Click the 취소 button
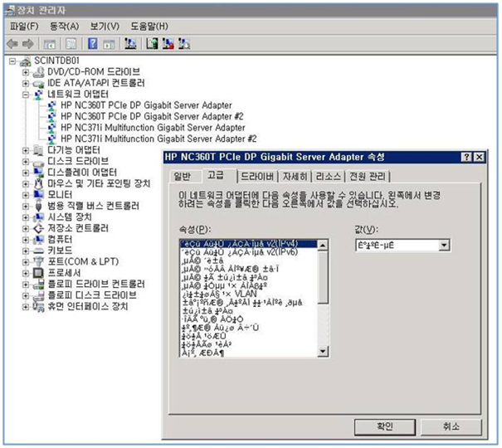The width and height of the screenshot is (502, 448). (451, 426)
